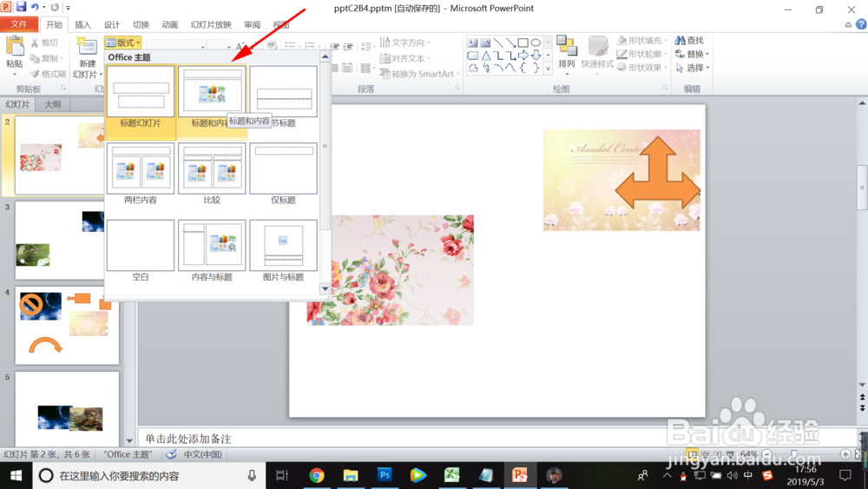Select the text box shape icon
868x489 pixels.
(472, 43)
